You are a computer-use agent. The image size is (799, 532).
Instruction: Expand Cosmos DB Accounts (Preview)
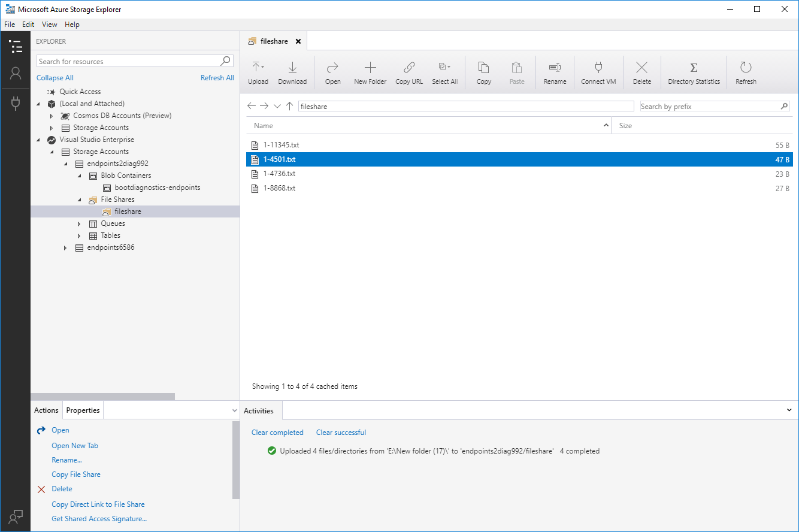tap(52, 116)
